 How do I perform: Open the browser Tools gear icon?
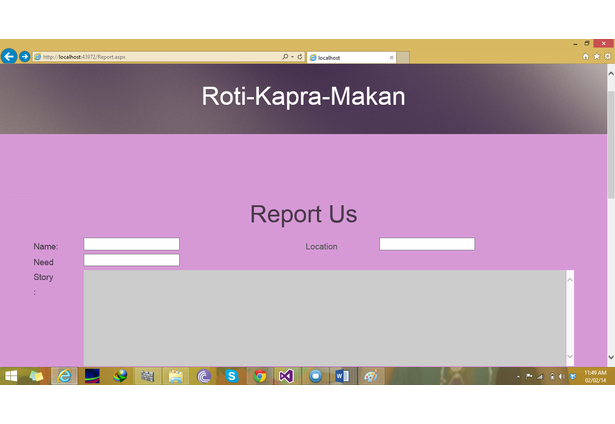pyautogui.click(x=608, y=56)
